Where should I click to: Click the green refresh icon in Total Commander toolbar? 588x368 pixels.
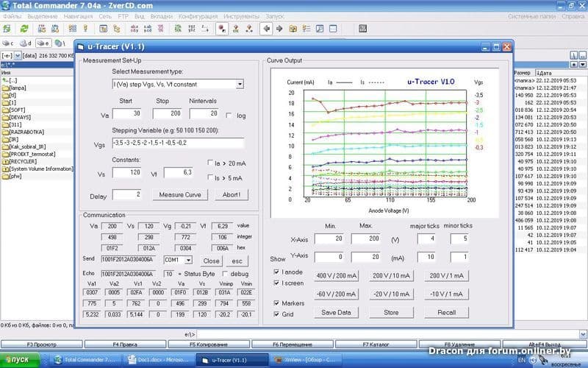pyautogui.click(x=24, y=29)
